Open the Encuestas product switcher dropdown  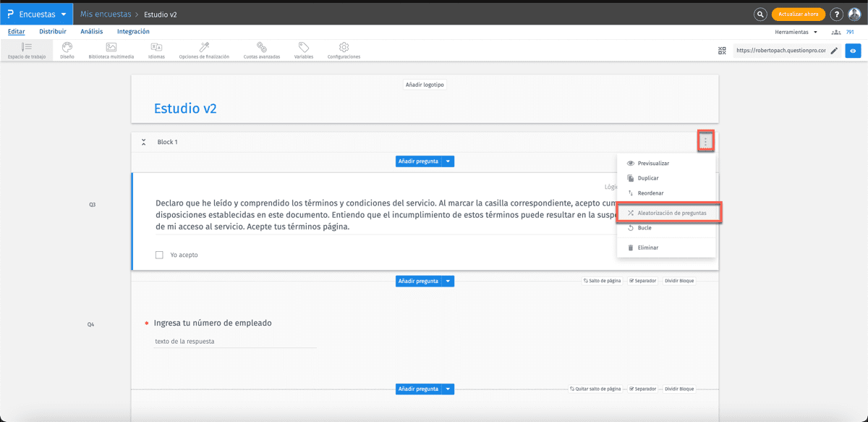point(36,13)
